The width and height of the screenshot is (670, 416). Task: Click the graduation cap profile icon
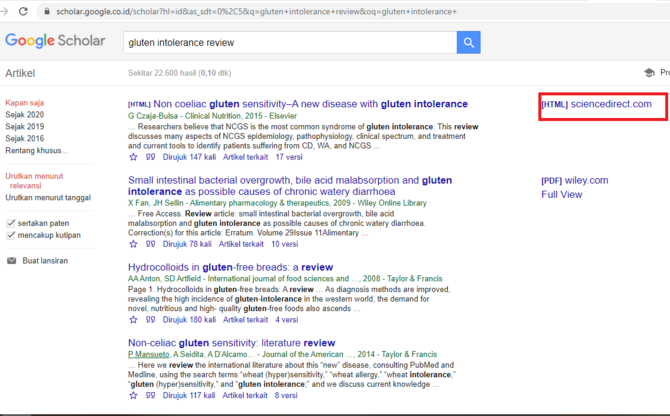point(649,73)
